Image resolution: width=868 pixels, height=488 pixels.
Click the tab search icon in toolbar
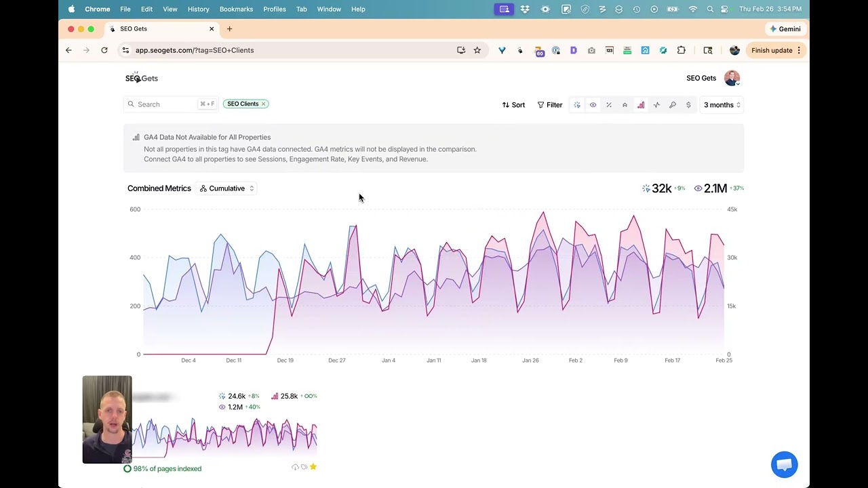coord(708,50)
